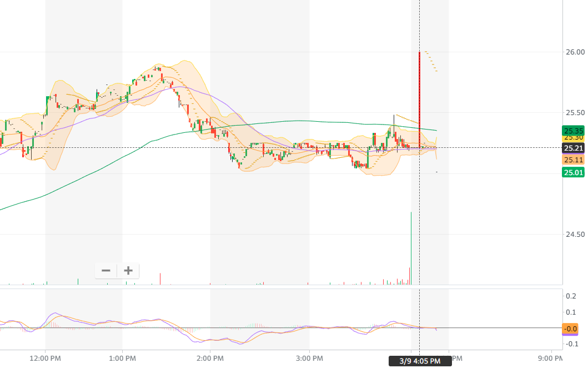The width and height of the screenshot is (588, 368).
Task: Select the green 25.01 price label
Action: tap(574, 172)
